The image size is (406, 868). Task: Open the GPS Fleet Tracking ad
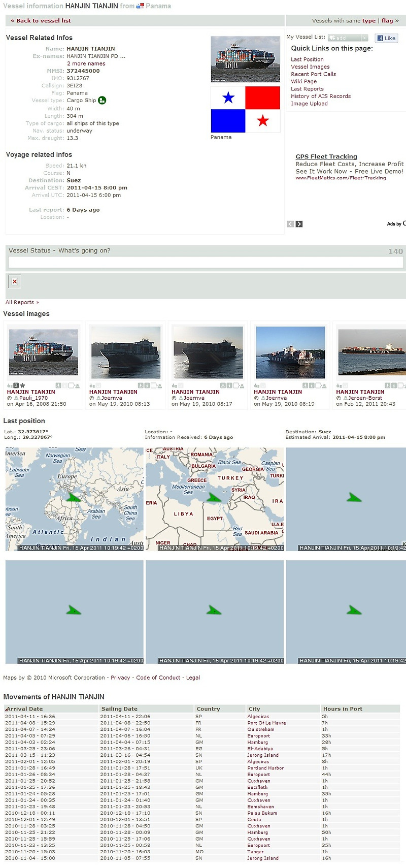point(326,156)
